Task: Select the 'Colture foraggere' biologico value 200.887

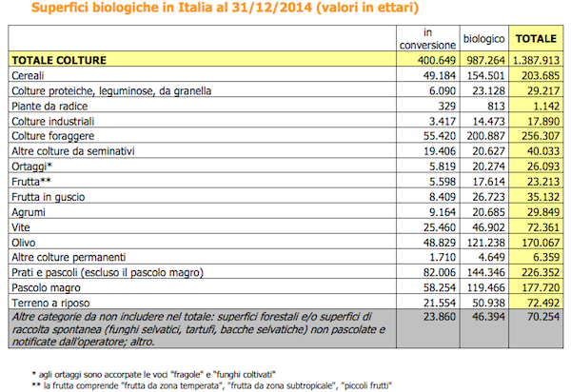Action: [486, 137]
